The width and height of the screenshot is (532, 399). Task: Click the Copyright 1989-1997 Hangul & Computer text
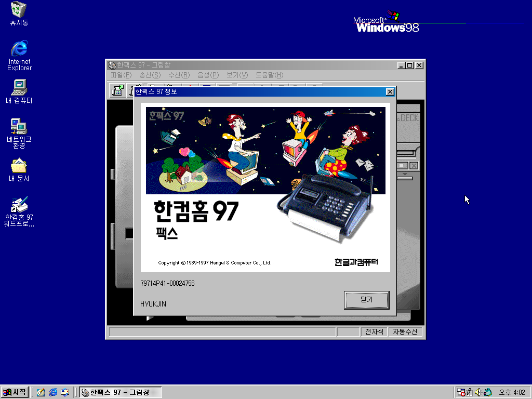tap(215, 262)
